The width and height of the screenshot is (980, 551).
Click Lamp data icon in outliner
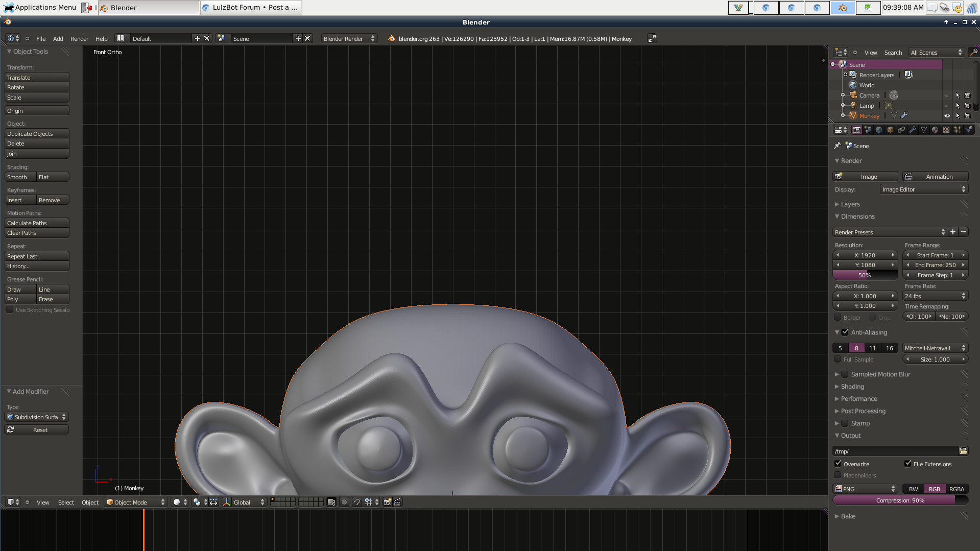click(x=889, y=106)
